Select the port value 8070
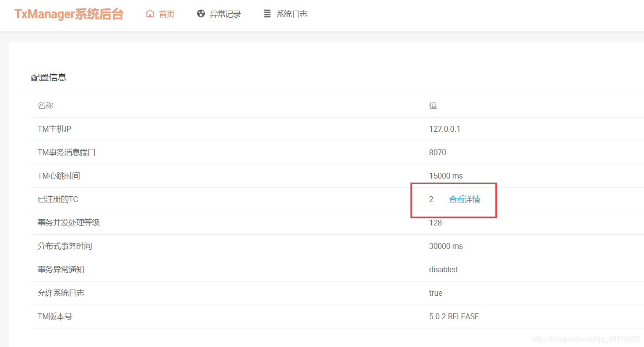 (x=437, y=153)
